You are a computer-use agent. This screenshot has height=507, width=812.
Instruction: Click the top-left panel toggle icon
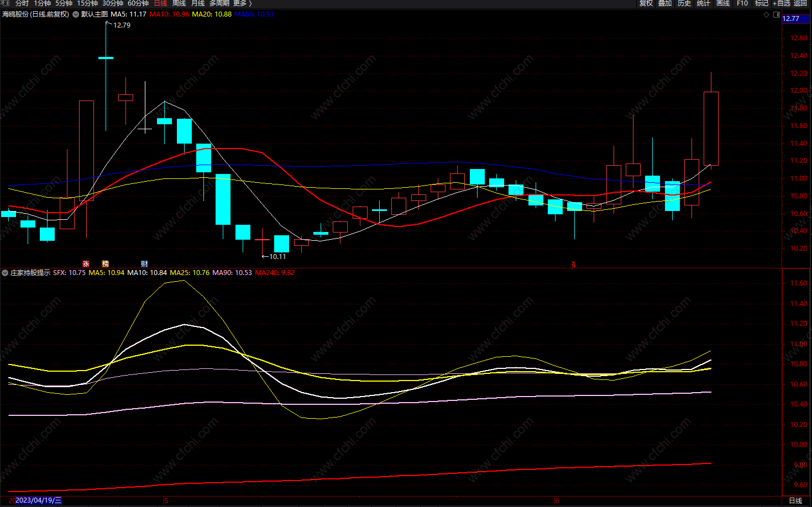pos(6,3)
